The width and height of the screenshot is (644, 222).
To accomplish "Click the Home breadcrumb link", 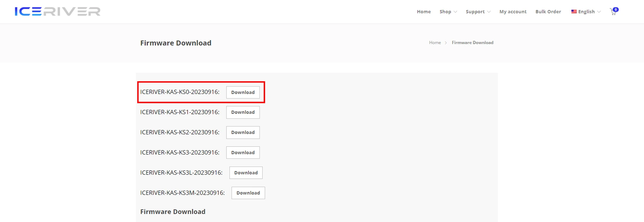I will (435, 43).
